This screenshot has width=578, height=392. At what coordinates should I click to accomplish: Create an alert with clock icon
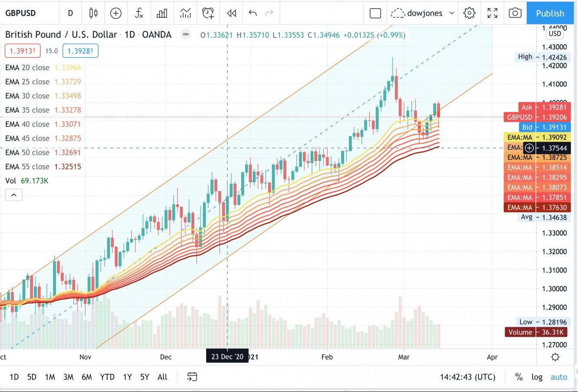[x=208, y=13]
